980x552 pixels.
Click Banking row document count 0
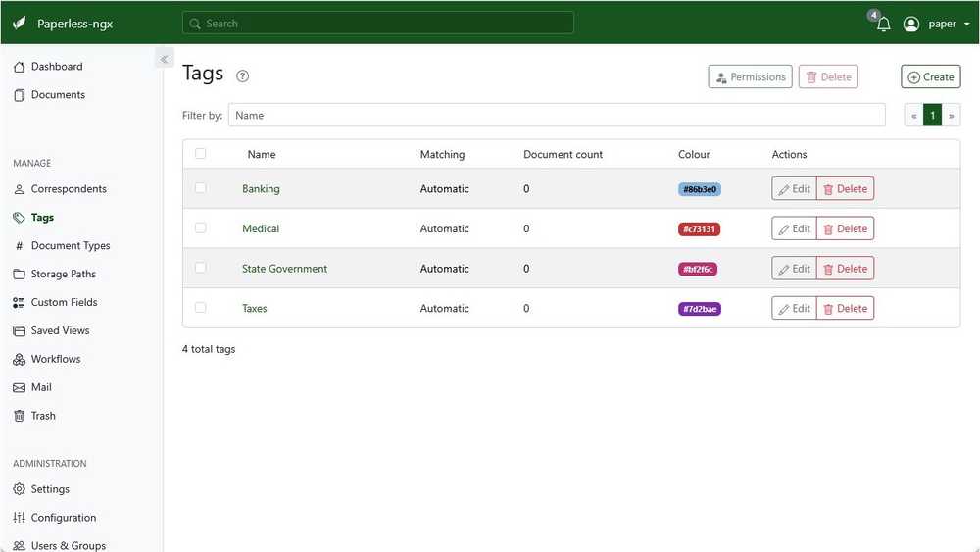(526, 189)
